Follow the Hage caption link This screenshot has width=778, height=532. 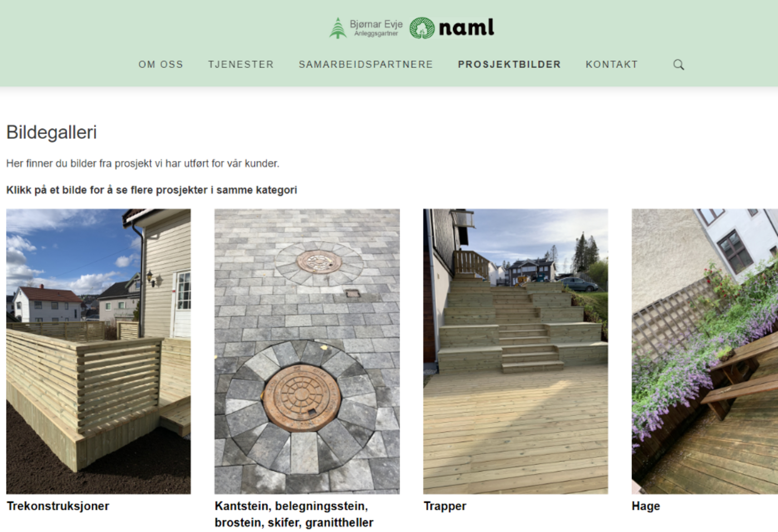[646, 506]
